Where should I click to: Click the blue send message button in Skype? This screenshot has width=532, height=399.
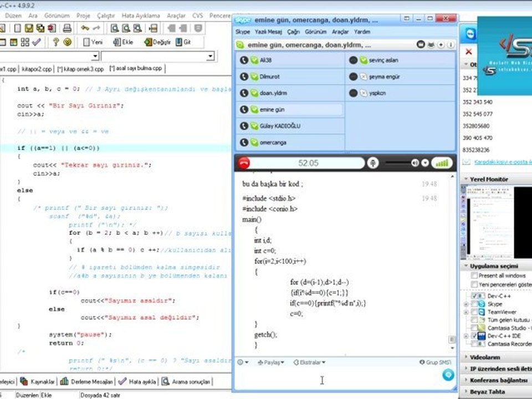point(448,375)
